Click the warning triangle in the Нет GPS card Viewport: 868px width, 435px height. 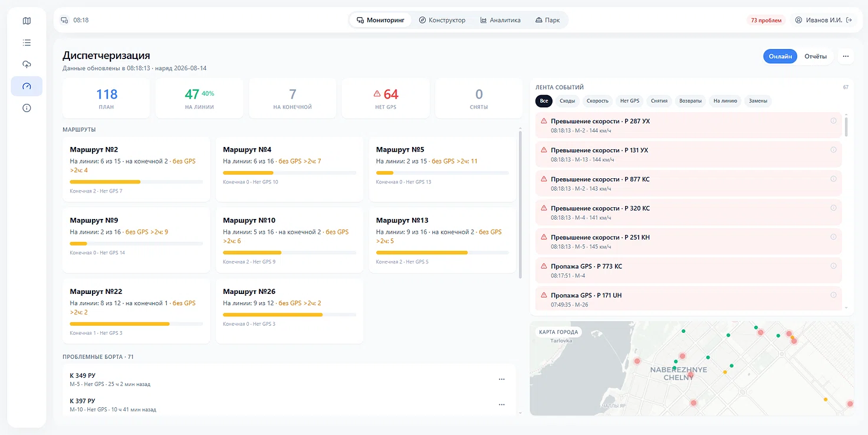pos(377,94)
